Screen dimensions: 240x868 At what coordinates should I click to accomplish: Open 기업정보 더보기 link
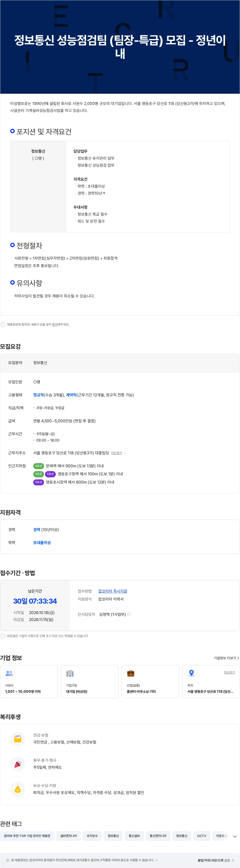226,658
